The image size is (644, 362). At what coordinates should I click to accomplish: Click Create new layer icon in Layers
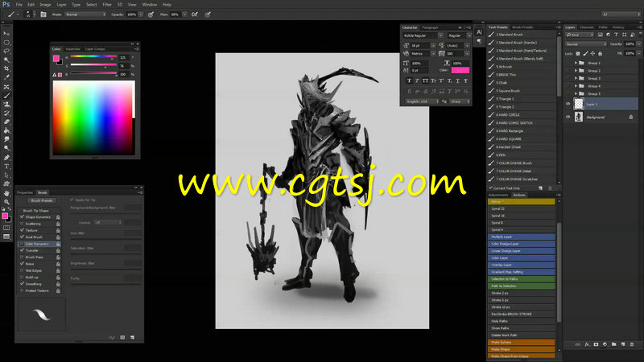coord(623,344)
